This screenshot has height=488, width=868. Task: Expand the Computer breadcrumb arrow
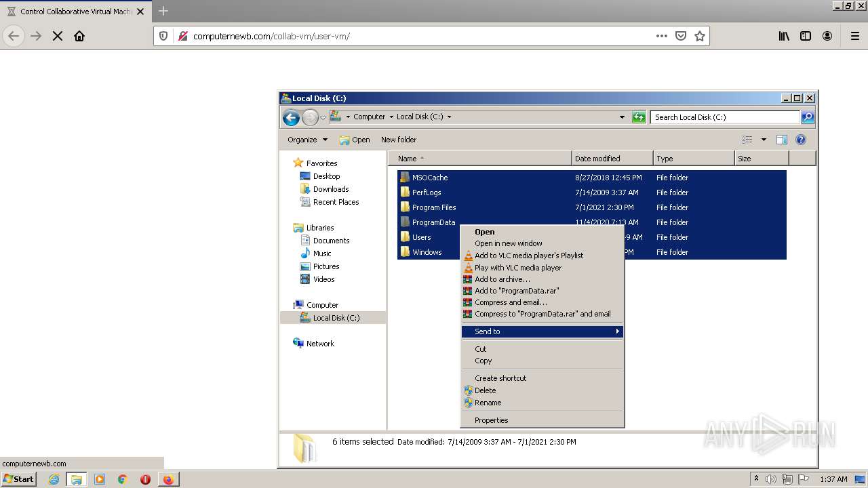tap(391, 117)
